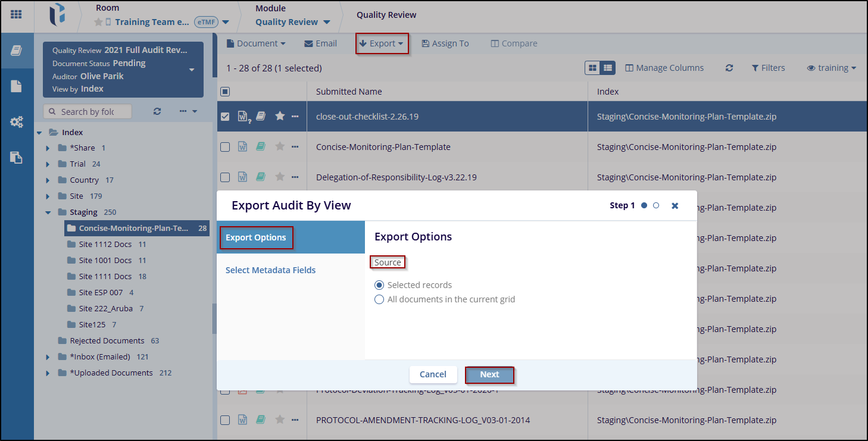Star the close-out-checklist-2.26.19 document
The height and width of the screenshot is (441, 868).
tap(280, 117)
